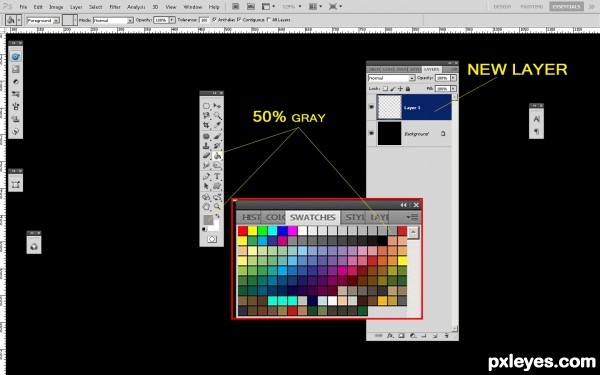600x375 pixels.
Task: Open the Swatches panel options menu
Action: point(412,217)
